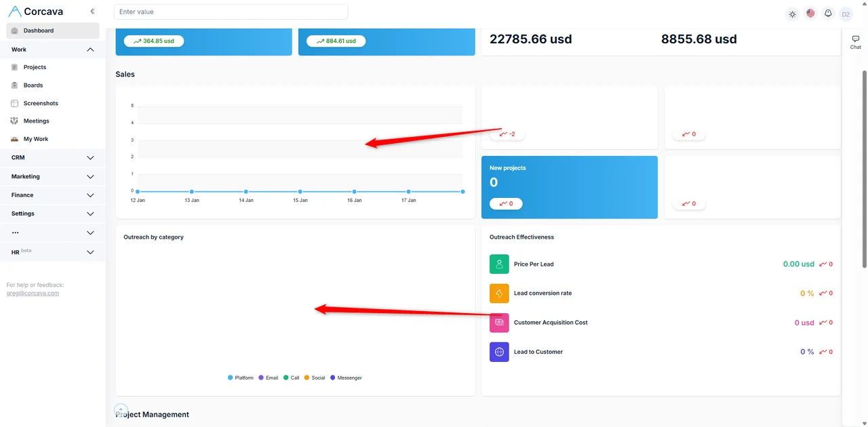Click the 884.61 usd trend badge
The image size is (868, 427).
pos(336,41)
